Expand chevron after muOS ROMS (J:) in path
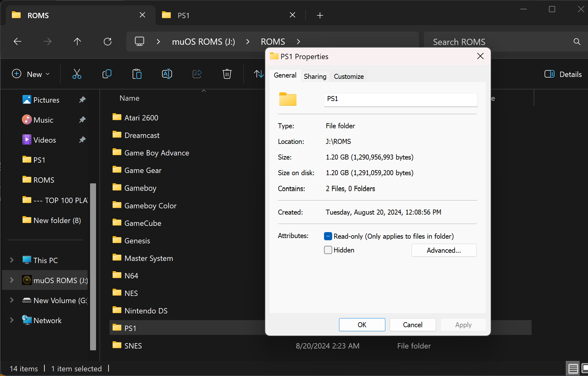The image size is (588, 376). [248, 42]
